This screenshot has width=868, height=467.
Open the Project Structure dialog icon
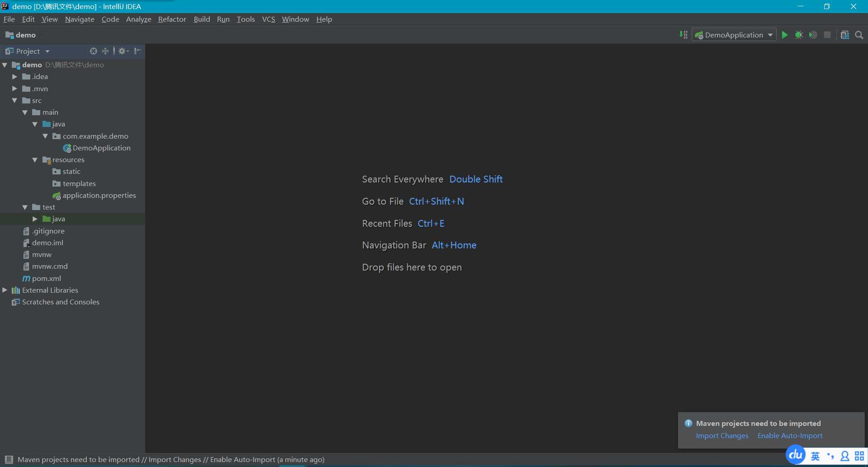844,35
